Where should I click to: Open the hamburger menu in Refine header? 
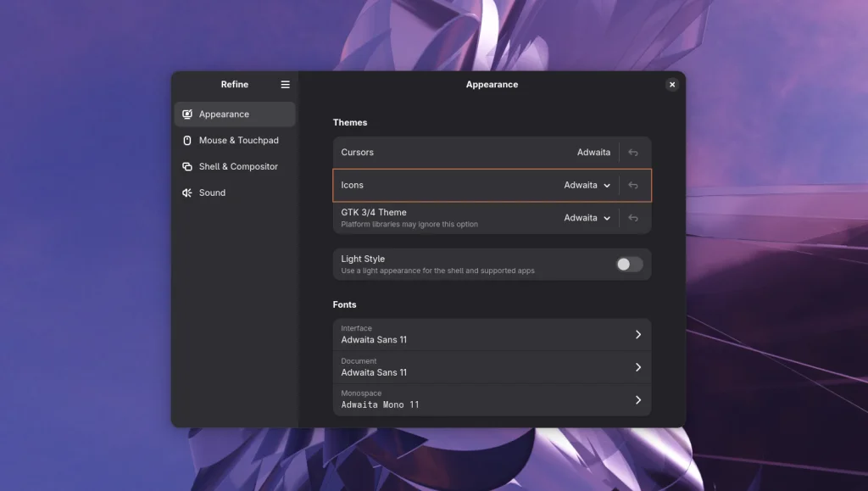tap(285, 84)
